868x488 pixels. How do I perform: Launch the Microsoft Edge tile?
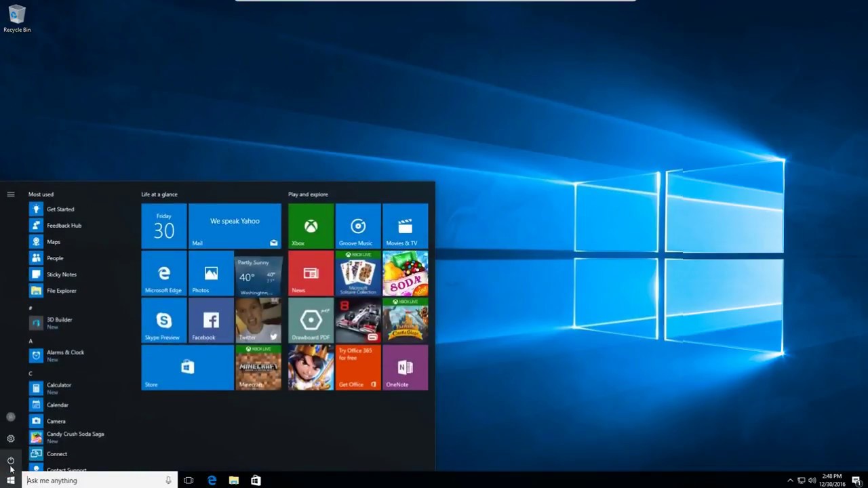pos(163,273)
